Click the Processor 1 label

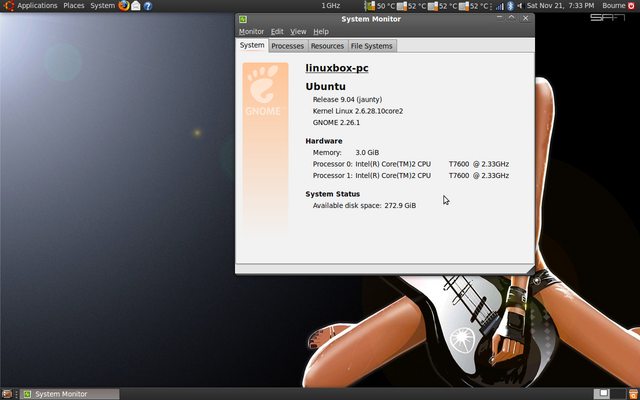pos(332,176)
